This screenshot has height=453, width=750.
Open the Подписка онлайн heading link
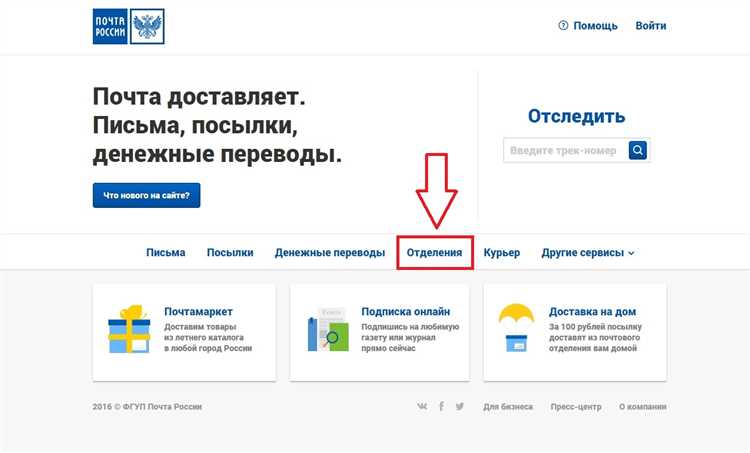tap(406, 311)
